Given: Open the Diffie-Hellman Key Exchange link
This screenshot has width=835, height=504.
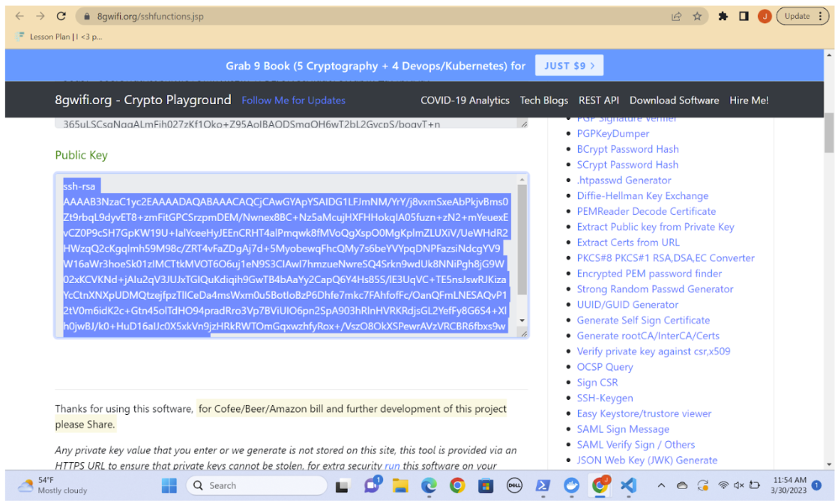Looking at the screenshot, I should (642, 196).
